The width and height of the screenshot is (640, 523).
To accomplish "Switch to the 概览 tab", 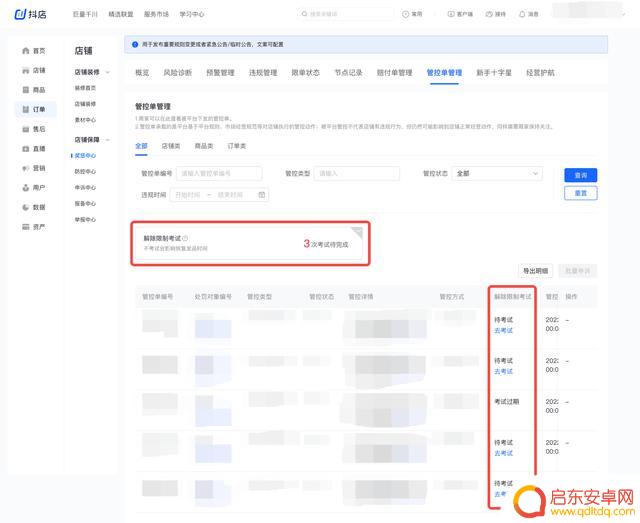I will point(142,73).
